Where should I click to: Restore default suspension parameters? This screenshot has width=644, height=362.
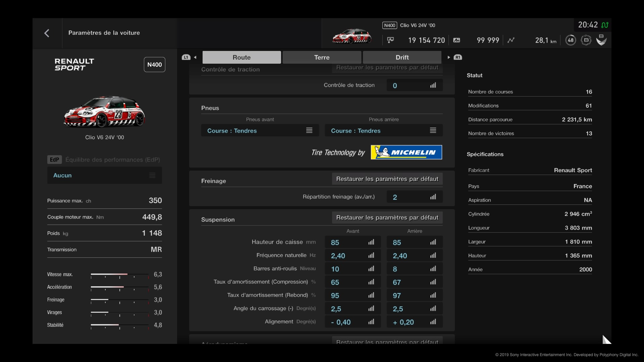[387, 218]
